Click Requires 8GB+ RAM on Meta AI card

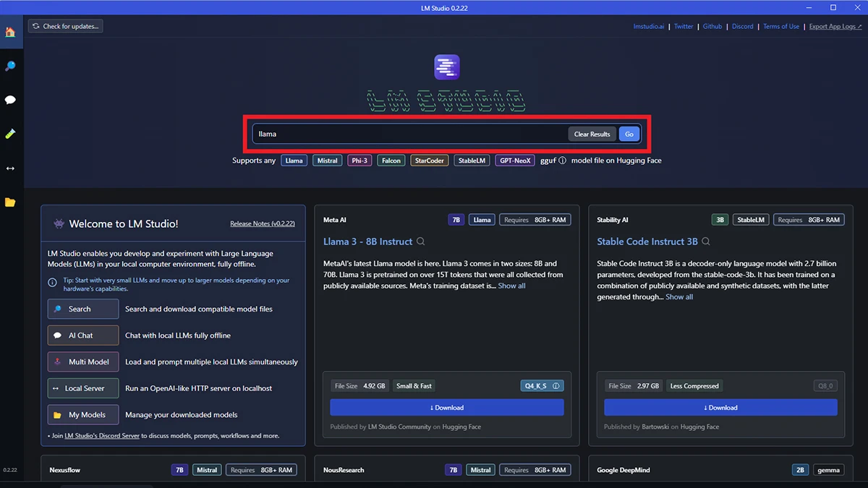(535, 220)
